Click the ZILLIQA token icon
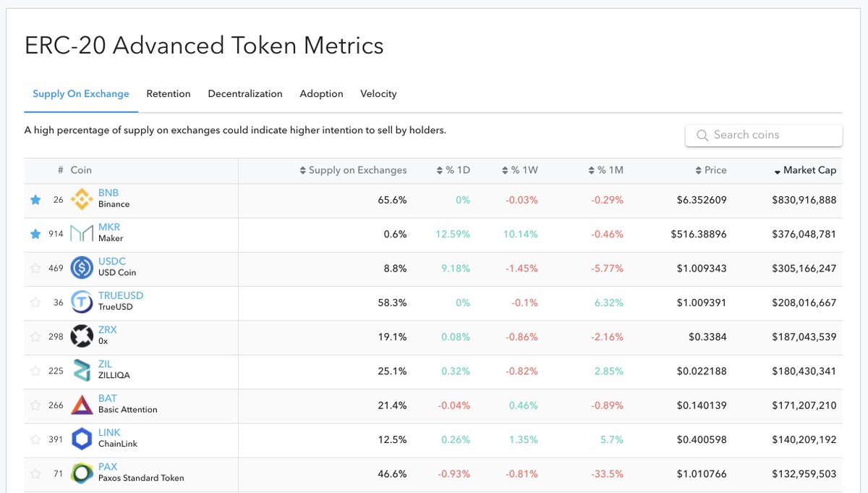 coord(82,371)
